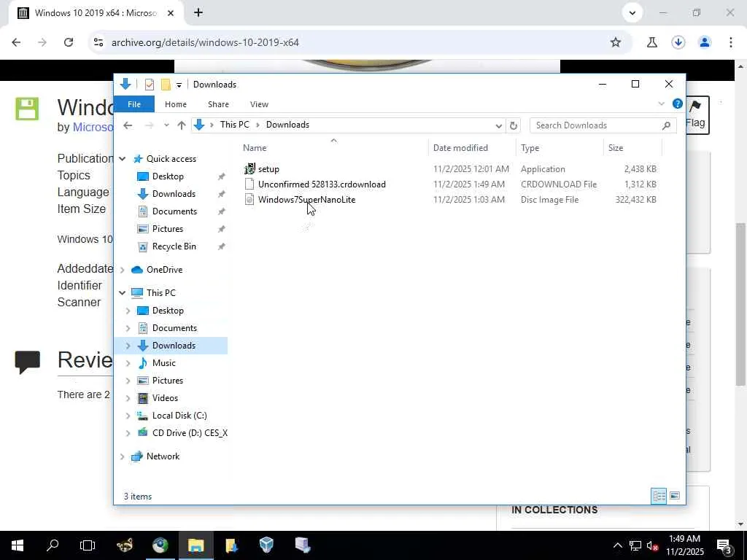Open Explorer Help question mark icon
747x560 pixels.
(677, 104)
